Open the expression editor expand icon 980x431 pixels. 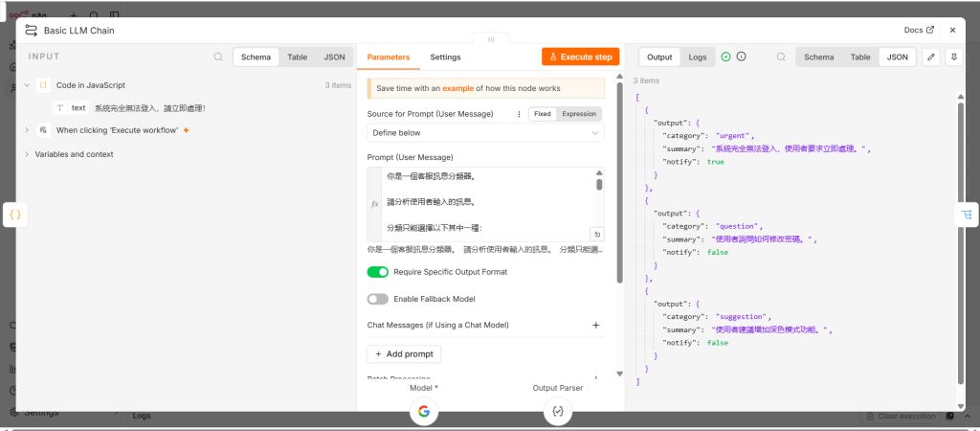click(x=597, y=235)
